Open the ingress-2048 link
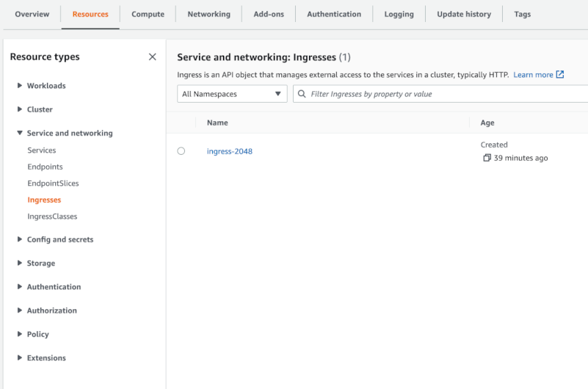The height and width of the screenshot is (389, 588). [230, 151]
